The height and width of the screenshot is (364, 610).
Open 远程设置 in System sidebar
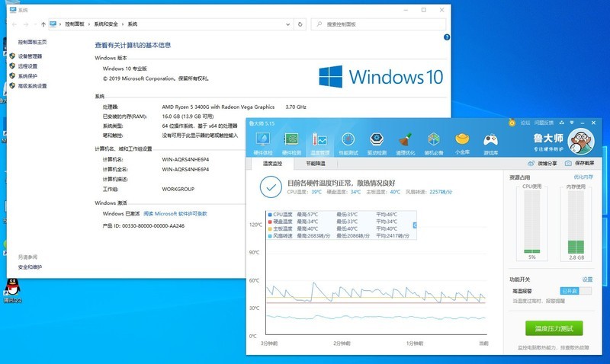[27, 66]
